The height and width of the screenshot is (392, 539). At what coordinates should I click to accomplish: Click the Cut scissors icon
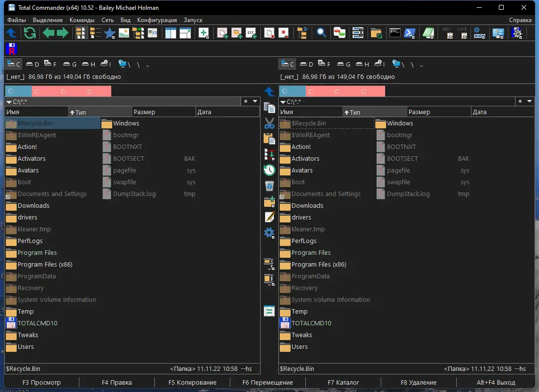269,123
